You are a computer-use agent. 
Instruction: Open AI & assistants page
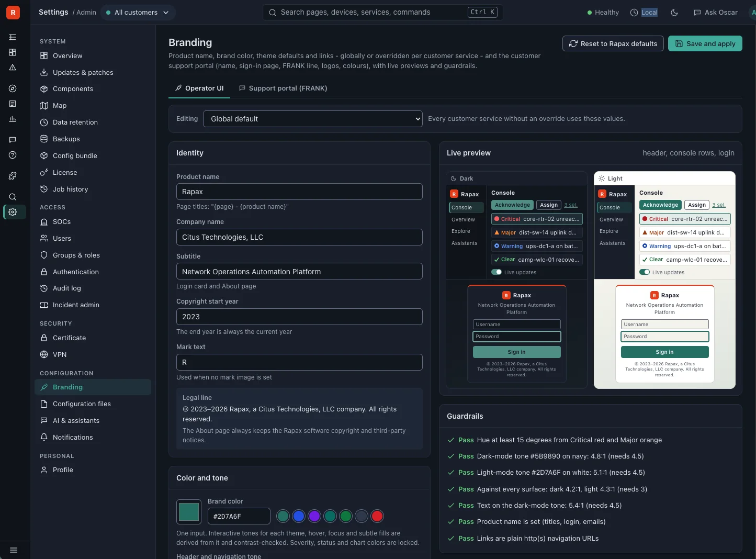(93, 421)
